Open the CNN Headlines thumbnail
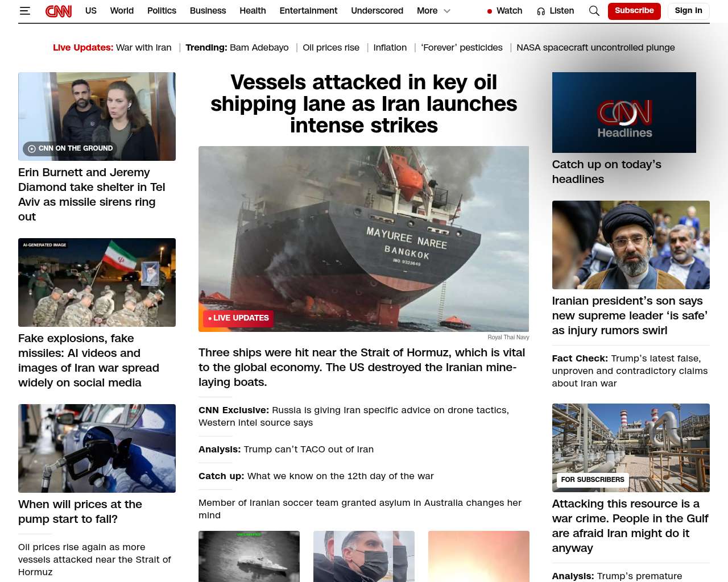Viewport: 728px width, 582px height. pyautogui.click(x=624, y=113)
